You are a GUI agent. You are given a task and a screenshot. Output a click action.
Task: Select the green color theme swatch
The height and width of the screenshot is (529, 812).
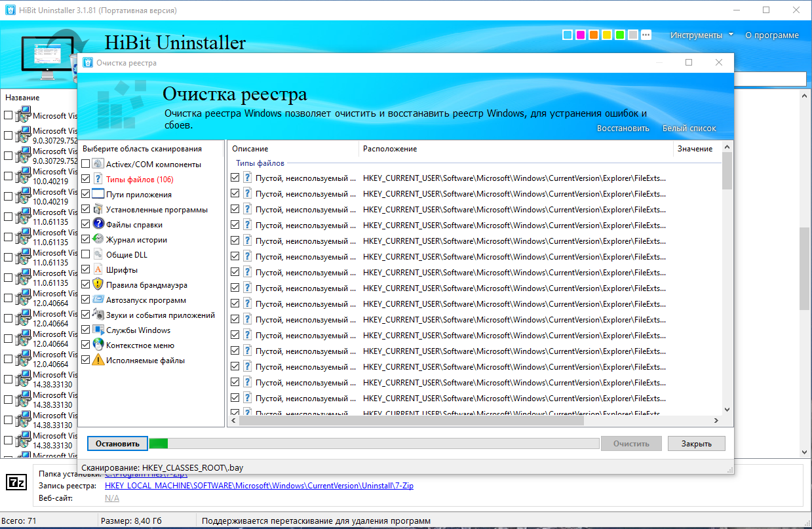(620, 35)
